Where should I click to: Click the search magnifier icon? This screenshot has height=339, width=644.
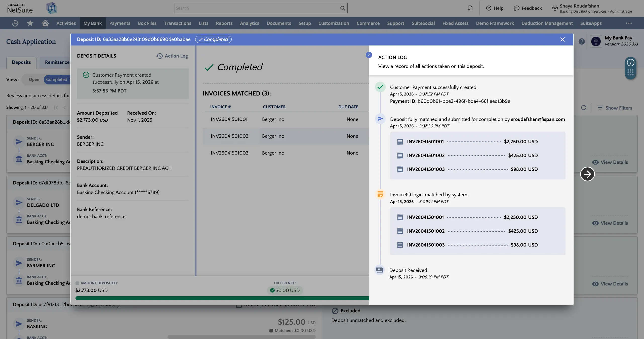coord(343,8)
